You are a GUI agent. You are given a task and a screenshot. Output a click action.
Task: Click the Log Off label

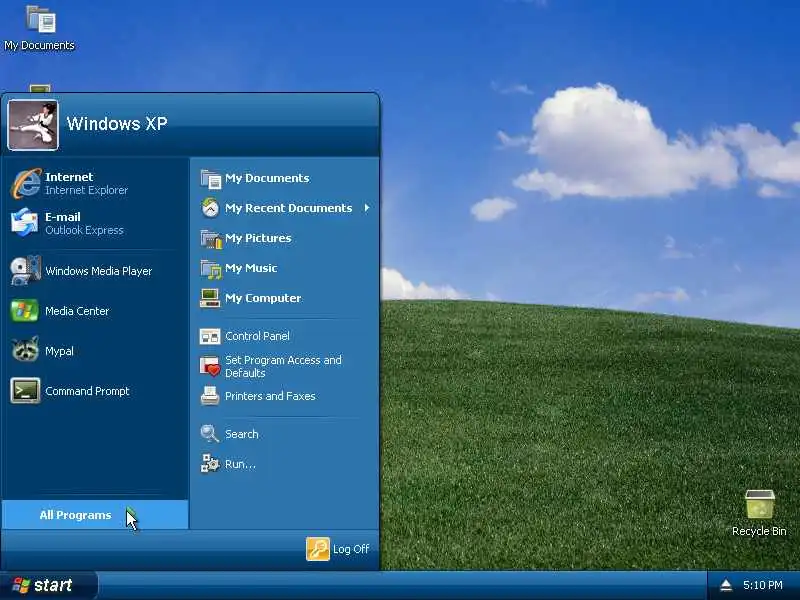(x=351, y=549)
